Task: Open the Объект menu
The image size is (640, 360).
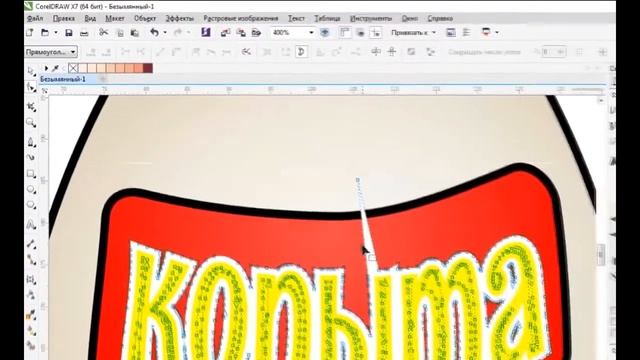Action: tap(145, 18)
